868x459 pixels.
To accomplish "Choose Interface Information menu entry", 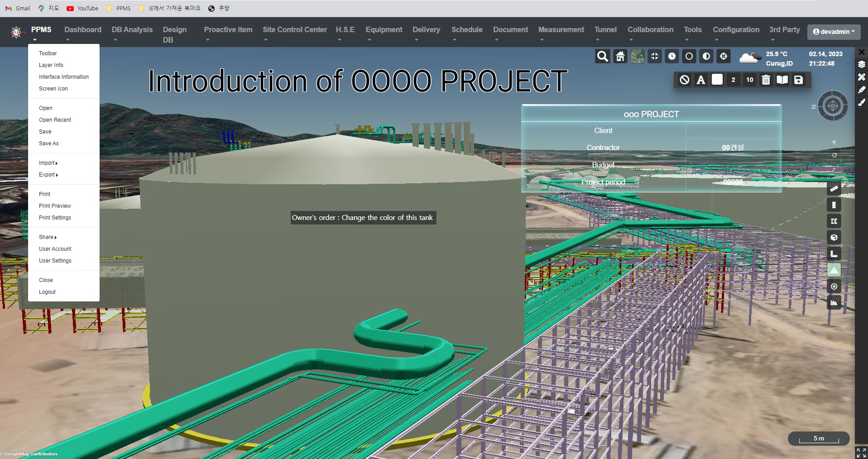I will pyautogui.click(x=64, y=77).
